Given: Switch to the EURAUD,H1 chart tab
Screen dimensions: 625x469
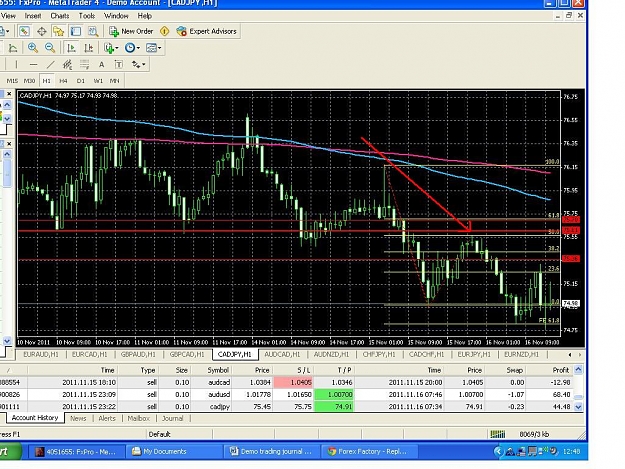Looking at the screenshot, I should point(41,354).
